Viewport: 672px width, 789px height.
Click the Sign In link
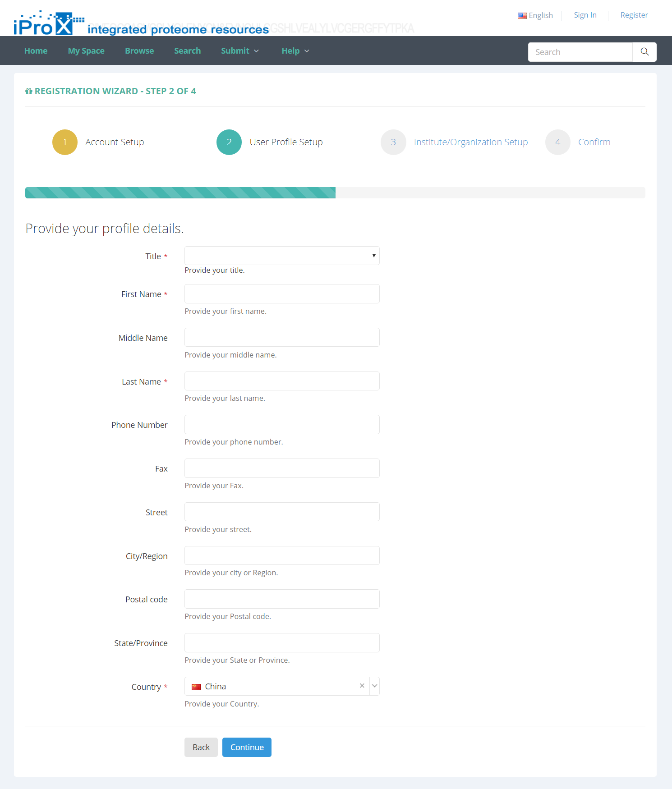coord(585,15)
